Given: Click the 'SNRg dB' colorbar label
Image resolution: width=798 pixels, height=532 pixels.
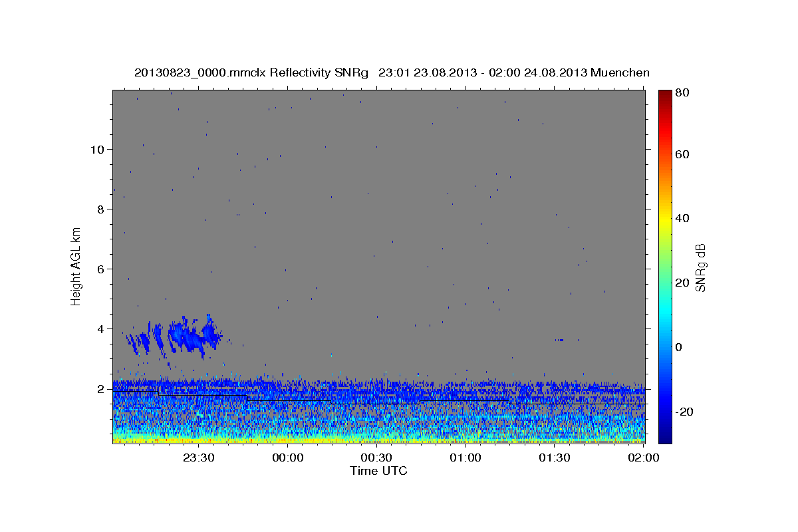Looking at the screenshot, I should pyautogui.click(x=700, y=267).
